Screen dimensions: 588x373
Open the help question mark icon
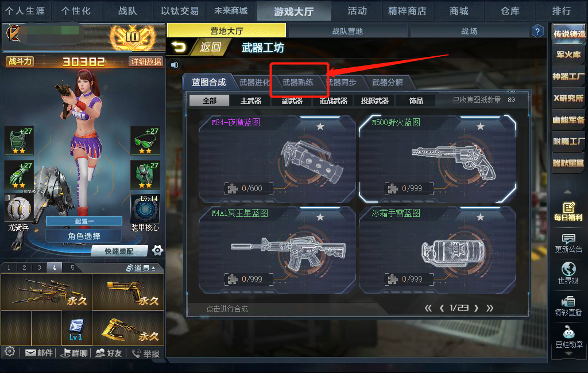(537, 31)
